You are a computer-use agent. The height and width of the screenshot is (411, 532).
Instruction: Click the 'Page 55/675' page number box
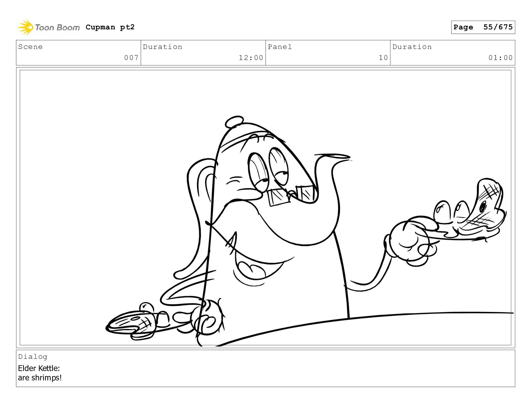pyautogui.click(x=483, y=27)
